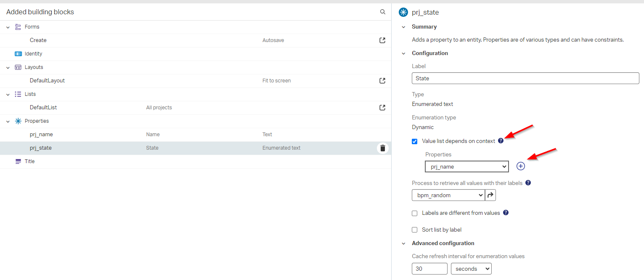Select the Identity building block

pyautogui.click(x=33, y=54)
